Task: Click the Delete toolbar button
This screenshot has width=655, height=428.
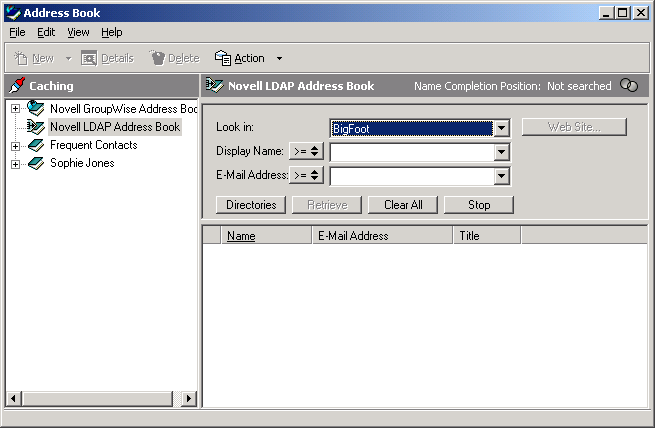Action: click(175, 58)
